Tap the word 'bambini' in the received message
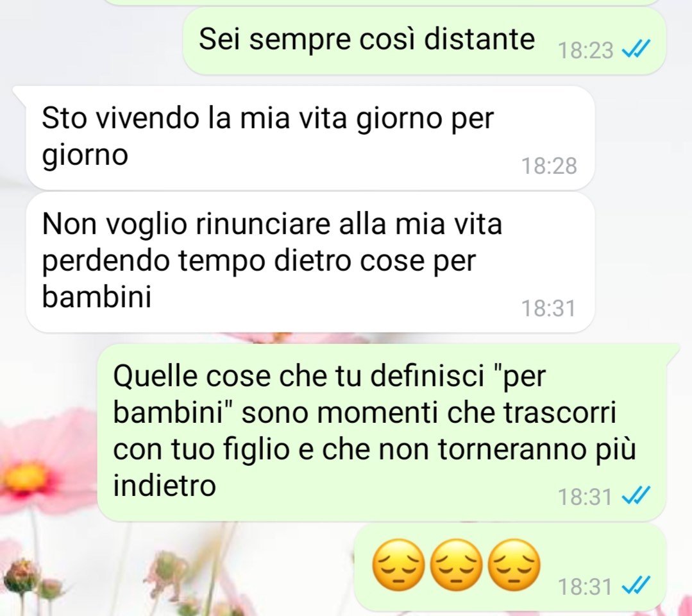 [x=97, y=296]
